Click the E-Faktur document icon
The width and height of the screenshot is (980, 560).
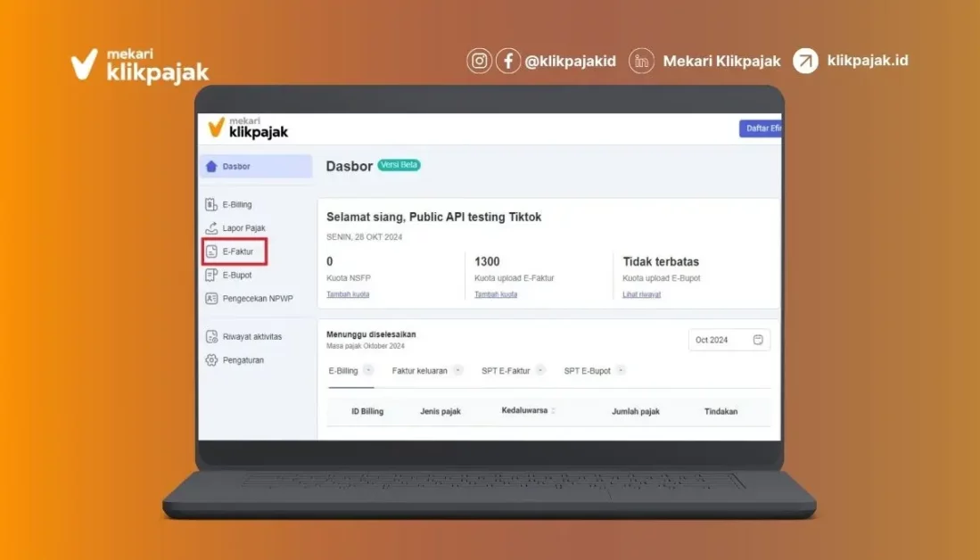coord(211,251)
